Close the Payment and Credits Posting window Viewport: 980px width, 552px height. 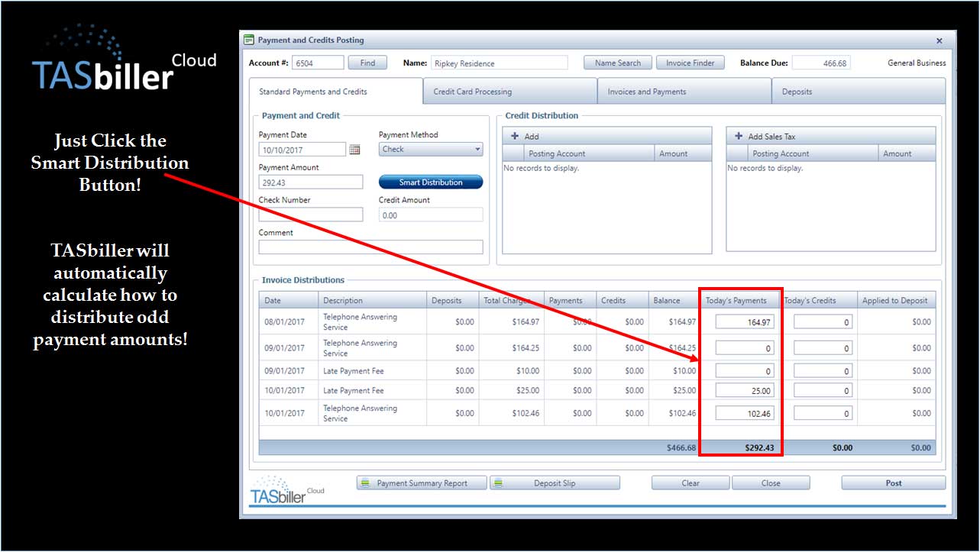click(940, 40)
